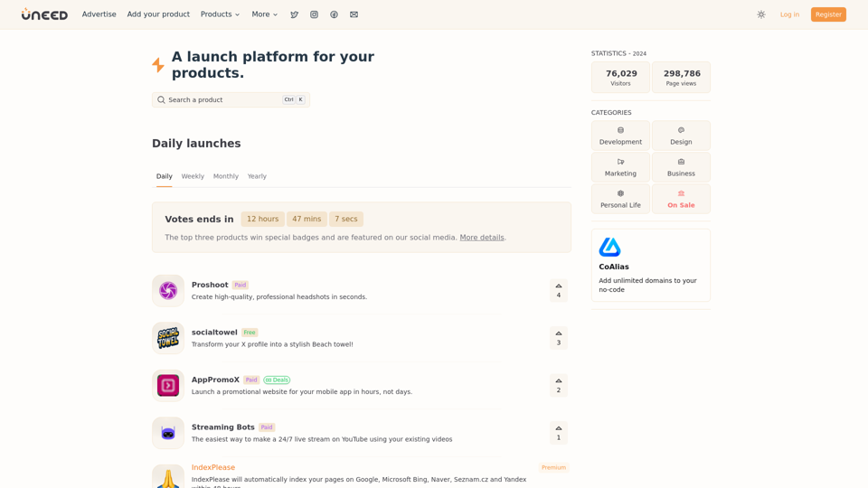This screenshot has height=488, width=868.
Task: Expand the More dropdown menu
Action: [x=265, y=14]
